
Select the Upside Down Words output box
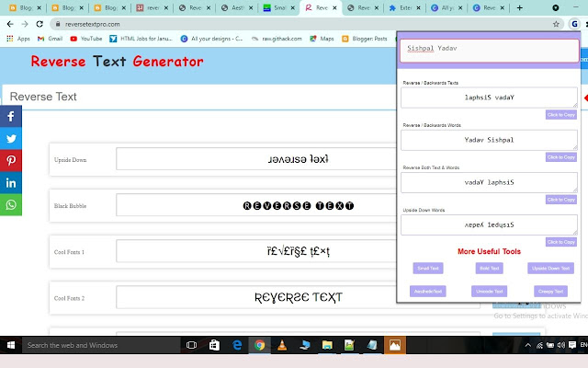[x=489, y=224]
